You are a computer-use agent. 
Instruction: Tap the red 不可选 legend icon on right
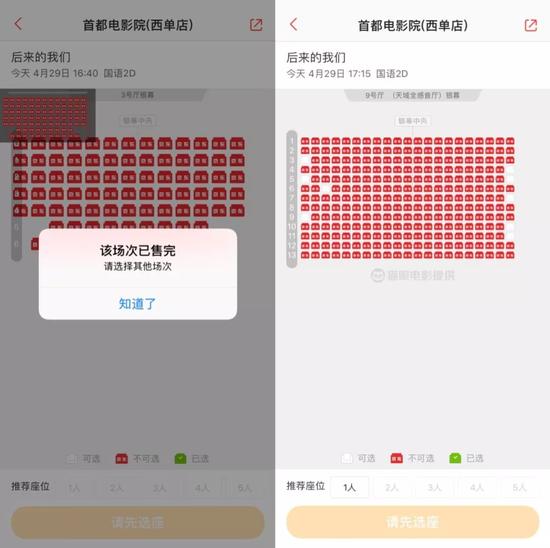(396, 458)
